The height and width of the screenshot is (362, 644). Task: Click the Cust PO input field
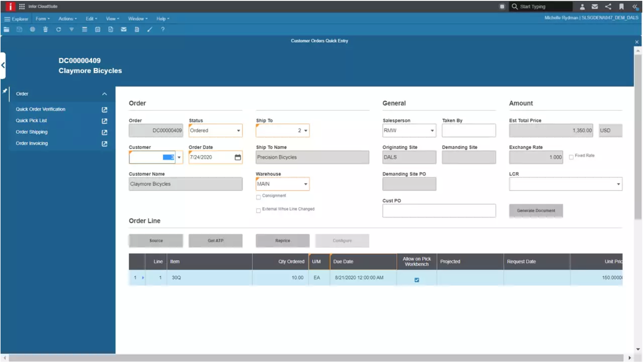(439, 211)
